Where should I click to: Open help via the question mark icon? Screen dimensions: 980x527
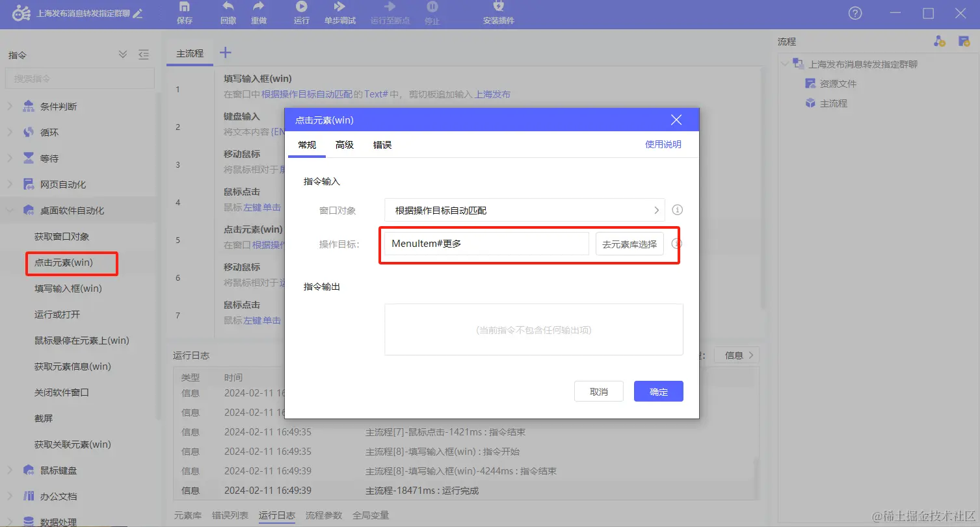pos(856,14)
